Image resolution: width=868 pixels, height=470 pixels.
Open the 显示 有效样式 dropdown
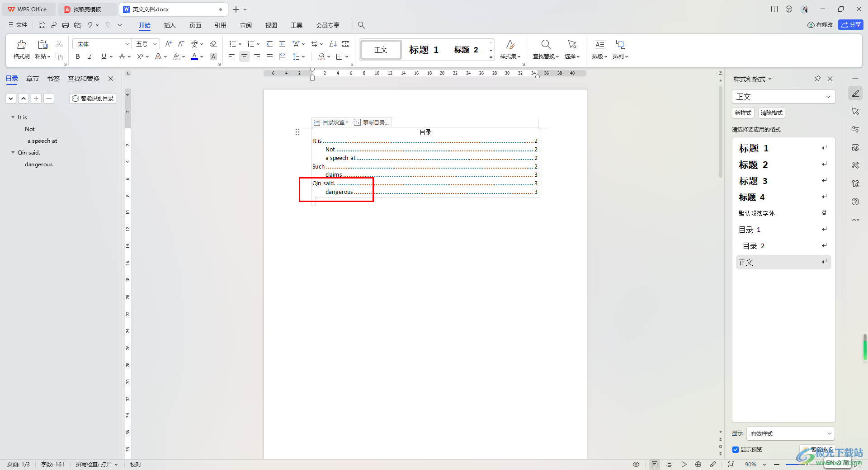click(790, 433)
